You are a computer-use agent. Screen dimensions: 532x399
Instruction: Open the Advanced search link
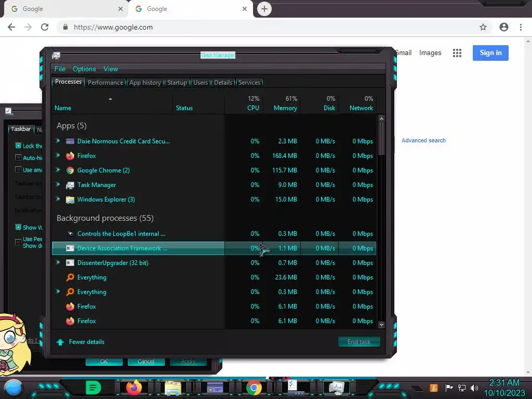[423, 140]
